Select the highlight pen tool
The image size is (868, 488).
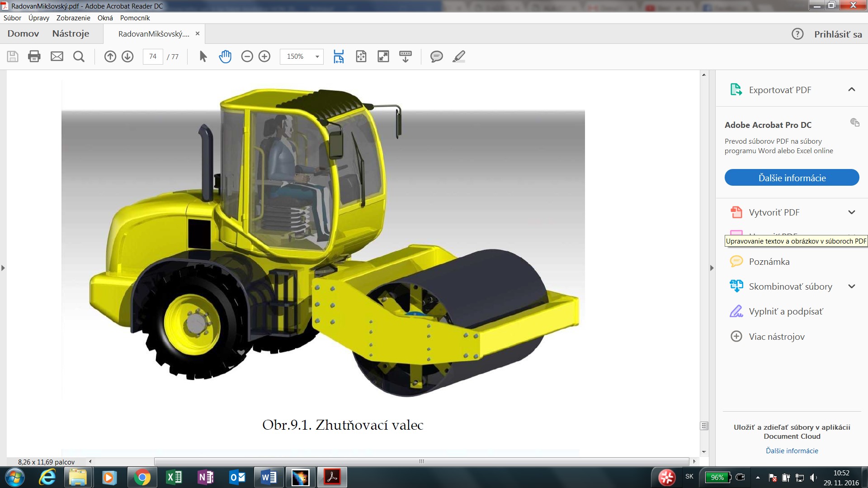[459, 56]
